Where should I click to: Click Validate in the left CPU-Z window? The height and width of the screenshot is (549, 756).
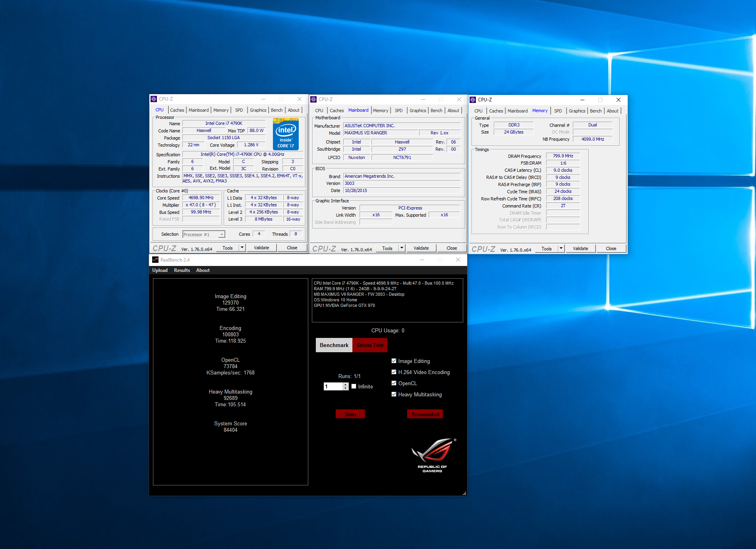tap(261, 248)
